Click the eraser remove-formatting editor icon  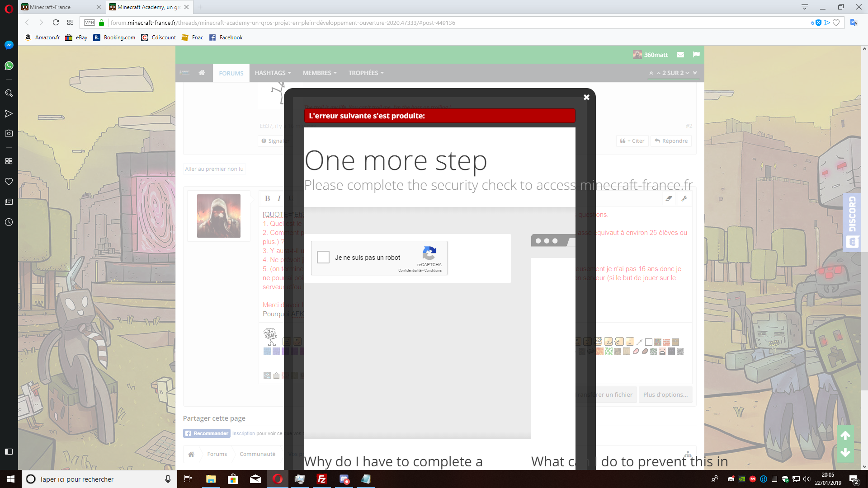669,198
